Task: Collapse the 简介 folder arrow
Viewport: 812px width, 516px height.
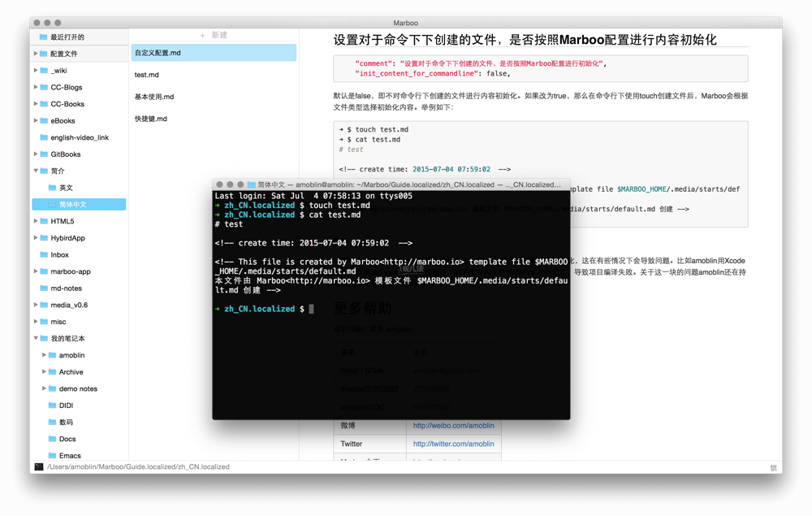Action: pyautogui.click(x=36, y=171)
